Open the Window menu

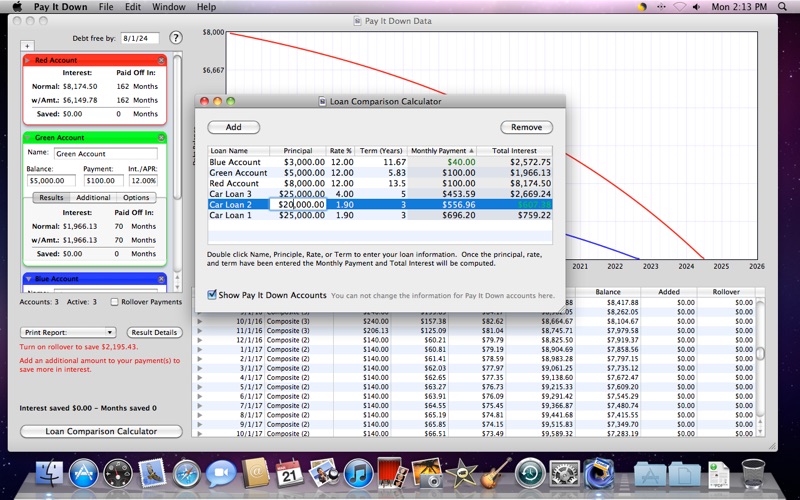(x=169, y=7)
